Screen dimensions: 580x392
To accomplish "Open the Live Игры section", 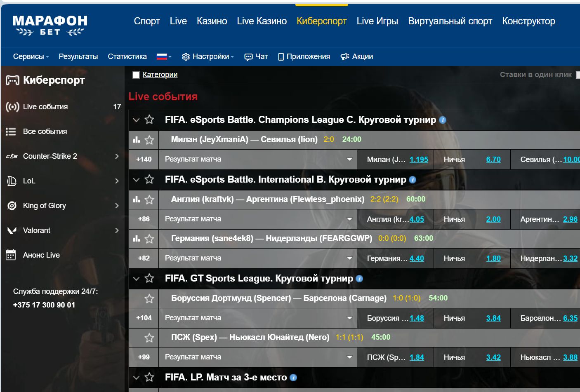I will point(377,21).
